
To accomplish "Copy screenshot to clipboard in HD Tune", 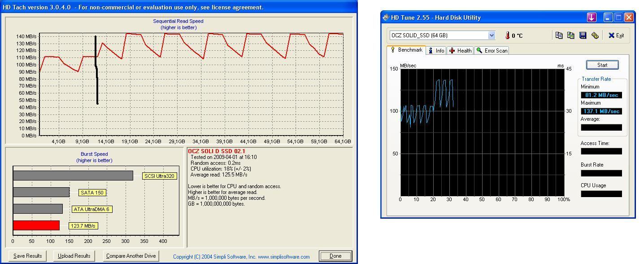I will (x=571, y=35).
